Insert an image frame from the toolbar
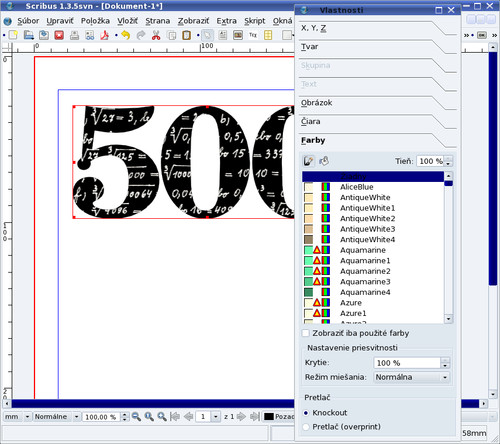This screenshot has height=444, width=500. tap(238, 35)
